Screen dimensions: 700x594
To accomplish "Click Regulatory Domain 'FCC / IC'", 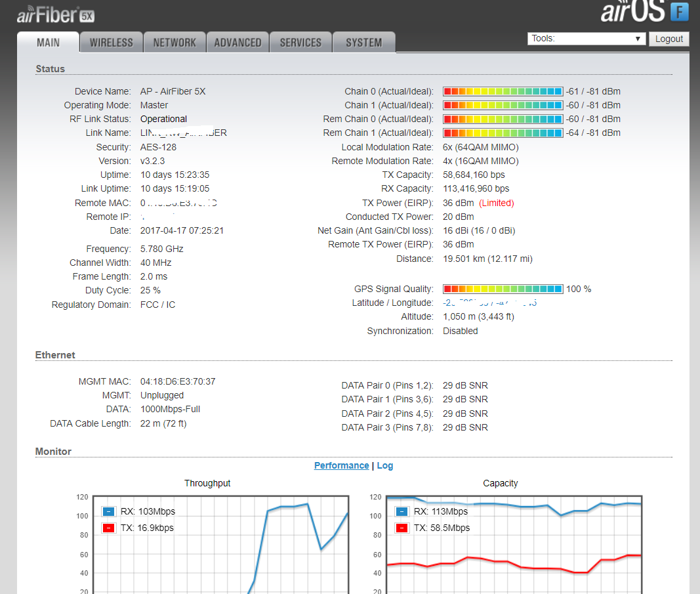I will [x=157, y=305].
